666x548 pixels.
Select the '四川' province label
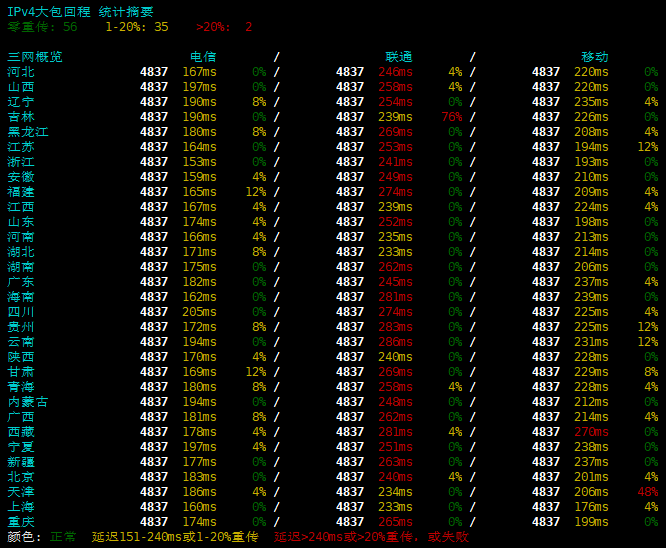pos(21,312)
